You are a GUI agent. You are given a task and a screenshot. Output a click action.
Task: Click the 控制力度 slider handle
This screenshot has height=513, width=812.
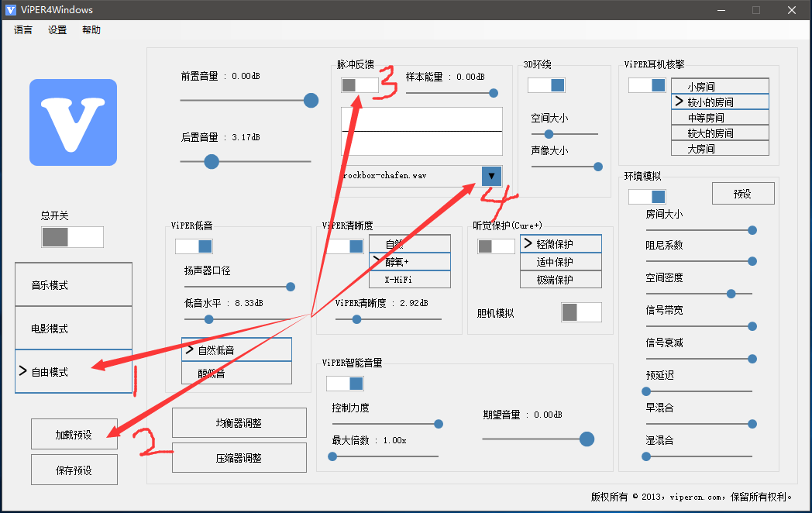pyautogui.click(x=439, y=425)
